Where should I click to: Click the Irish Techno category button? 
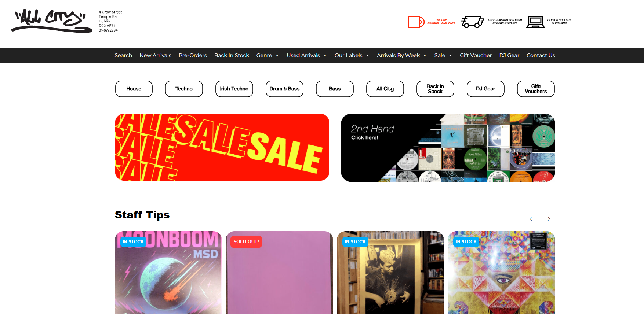(x=234, y=89)
